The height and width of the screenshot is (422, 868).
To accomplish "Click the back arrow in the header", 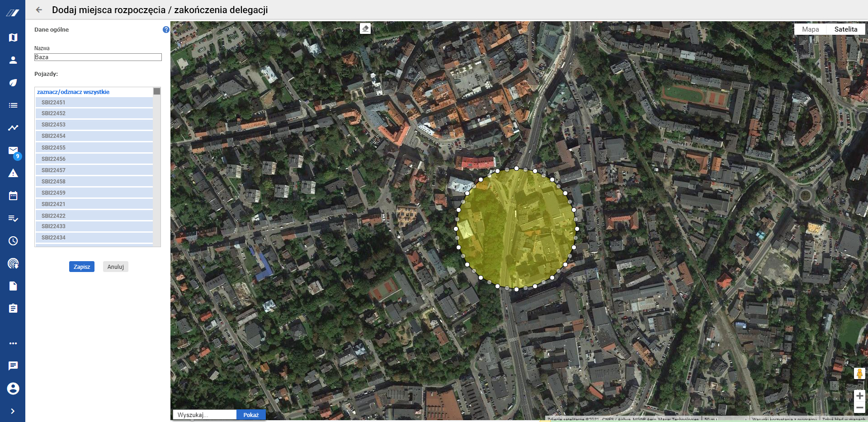I will point(39,9).
